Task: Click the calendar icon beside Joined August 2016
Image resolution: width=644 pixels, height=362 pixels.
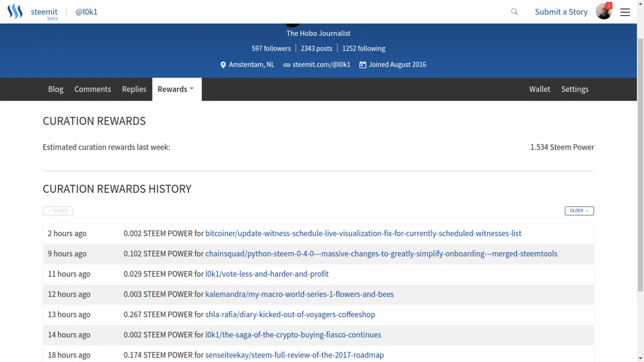Action: 362,64
